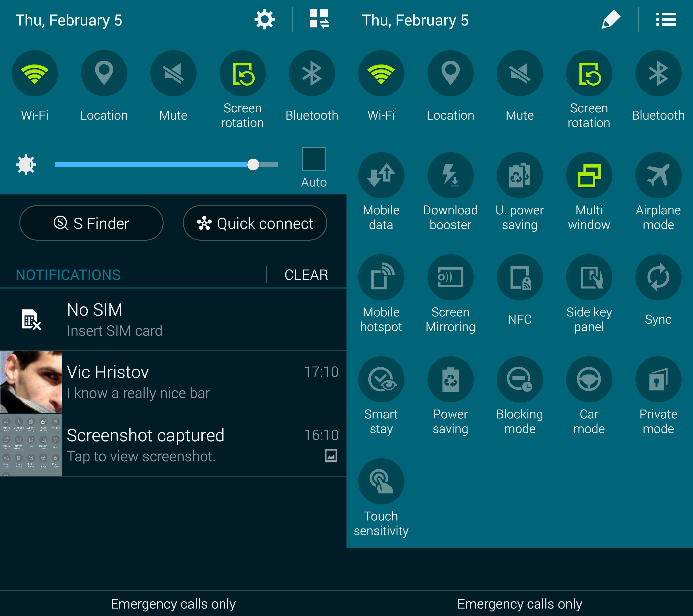
Task: Tap the quick settings grid toggle icon
Action: point(319,19)
